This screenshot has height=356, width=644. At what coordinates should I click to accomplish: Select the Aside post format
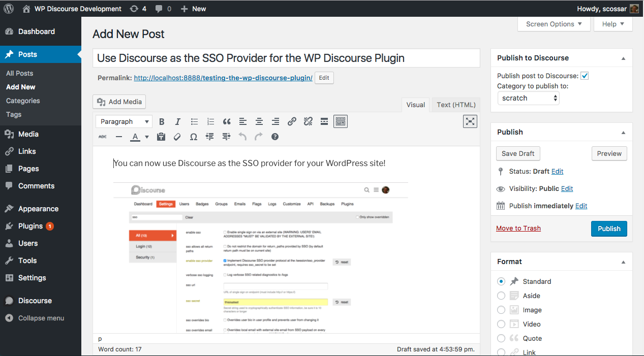[x=501, y=296]
